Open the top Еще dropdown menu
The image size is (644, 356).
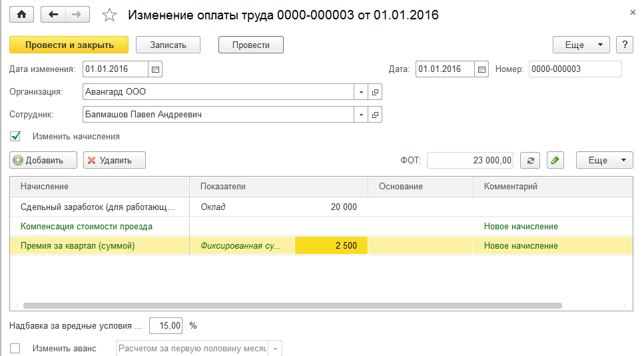[581, 45]
